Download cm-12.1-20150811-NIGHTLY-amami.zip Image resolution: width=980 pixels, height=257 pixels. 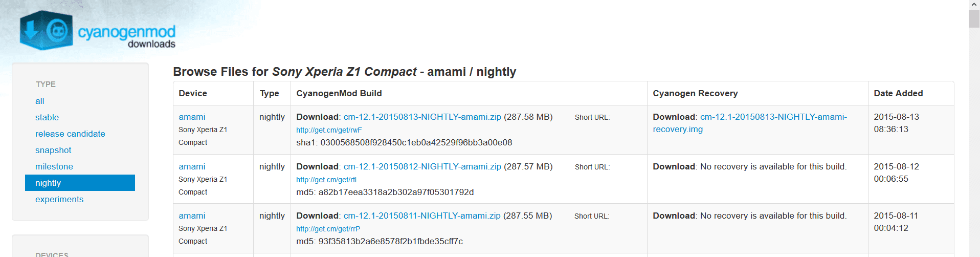pos(421,216)
